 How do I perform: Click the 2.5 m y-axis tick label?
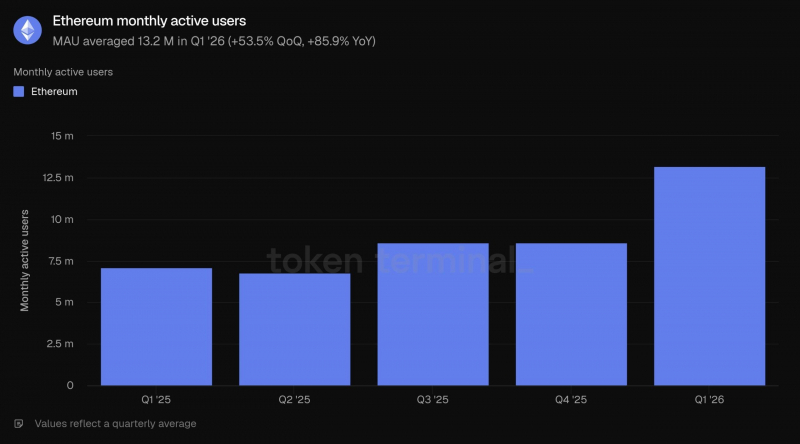coord(60,344)
